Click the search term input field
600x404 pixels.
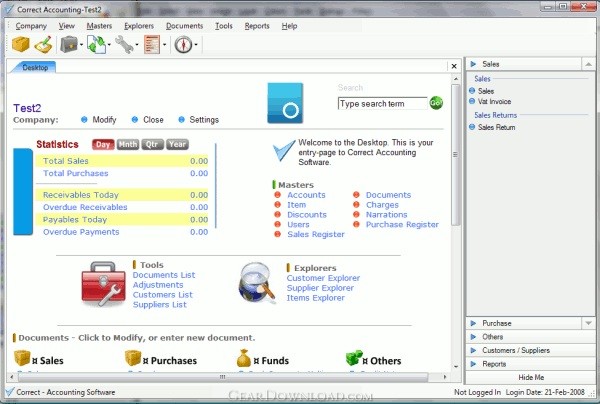[382, 103]
